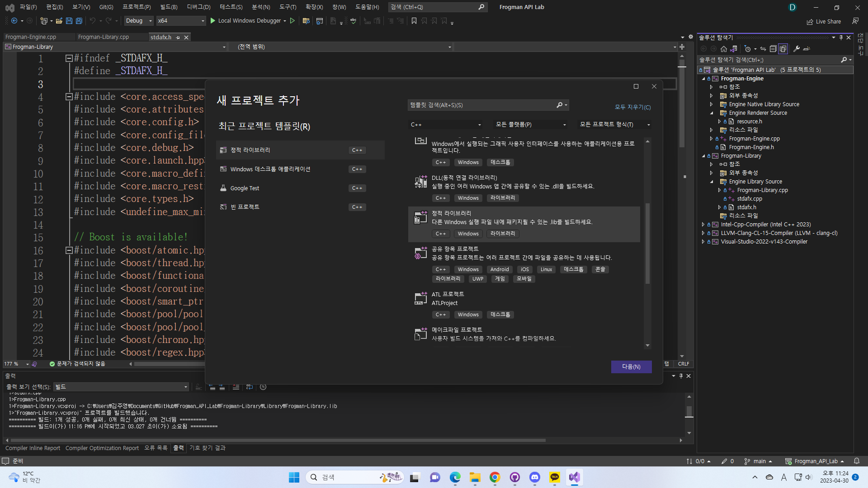Click the 다음(N) button in dialog
This screenshot has width=868, height=488.
point(631,366)
